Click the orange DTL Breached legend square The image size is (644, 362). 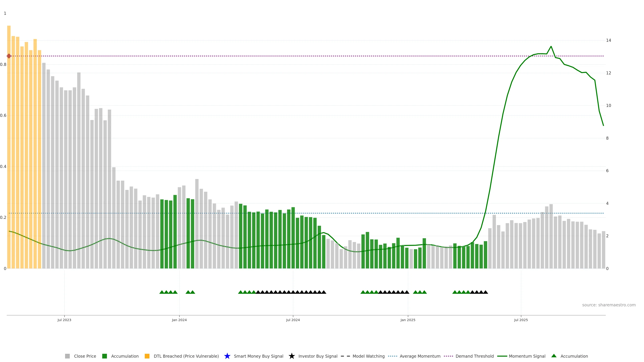[147, 356]
